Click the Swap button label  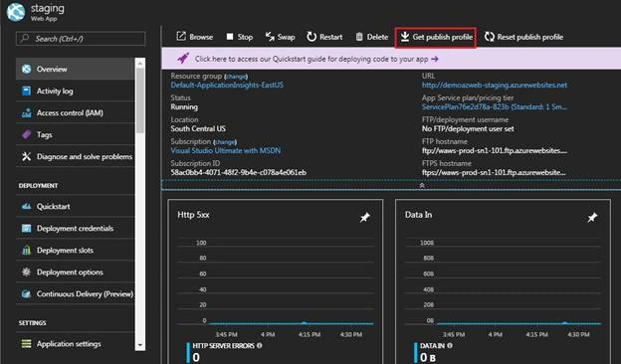pyautogui.click(x=286, y=37)
